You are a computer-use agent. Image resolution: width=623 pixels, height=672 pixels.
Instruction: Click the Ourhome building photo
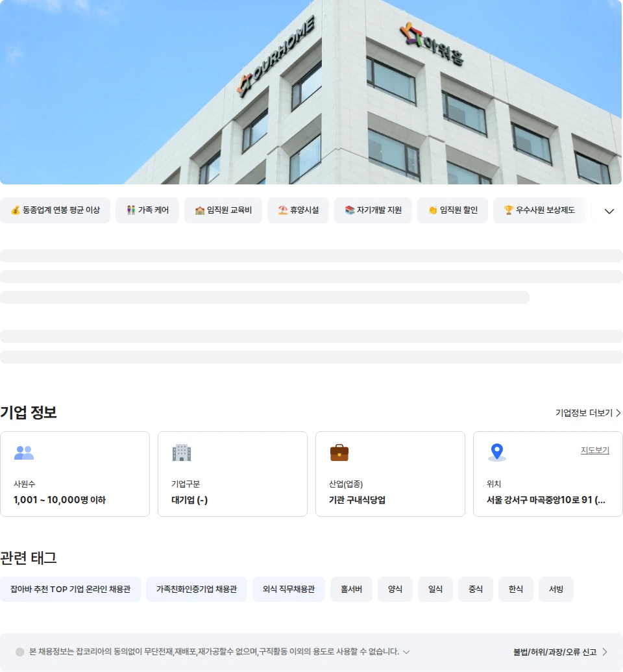pyautogui.click(x=311, y=92)
